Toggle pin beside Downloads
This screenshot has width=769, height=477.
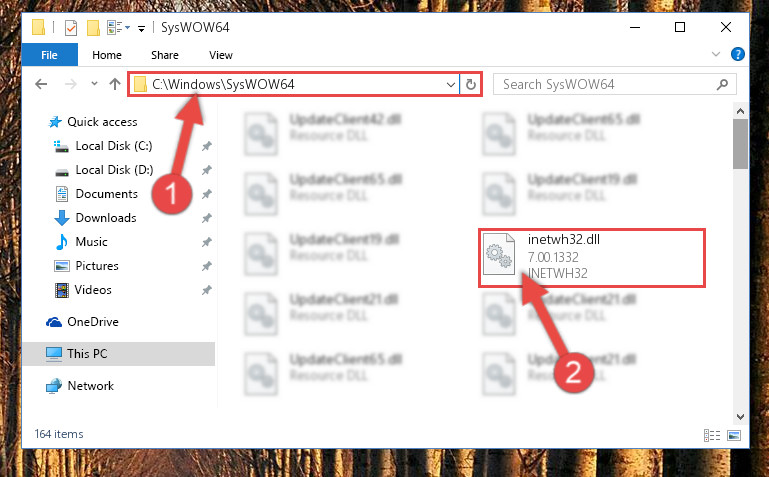tap(207, 218)
